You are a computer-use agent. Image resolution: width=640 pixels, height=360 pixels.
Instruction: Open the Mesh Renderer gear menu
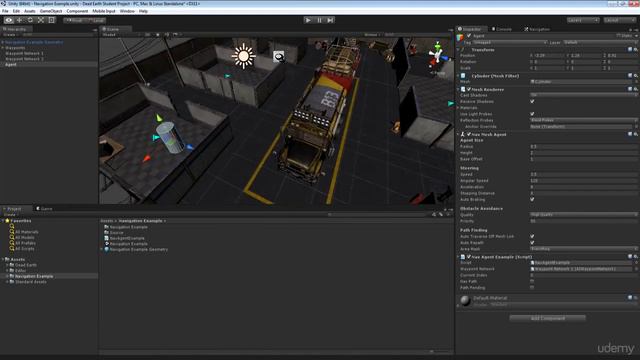pyautogui.click(x=635, y=89)
